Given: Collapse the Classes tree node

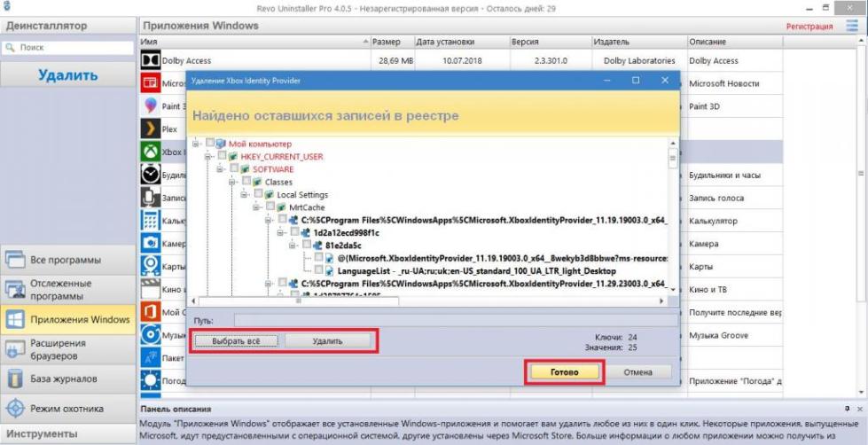Looking at the screenshot, I should 232,182.
